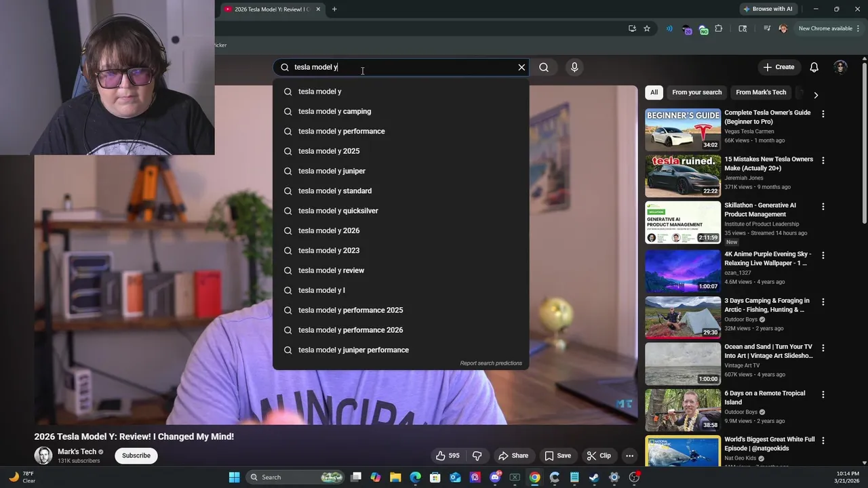Create a Clip of this video
Screen dimensions: 868x488
click(599, 455)
